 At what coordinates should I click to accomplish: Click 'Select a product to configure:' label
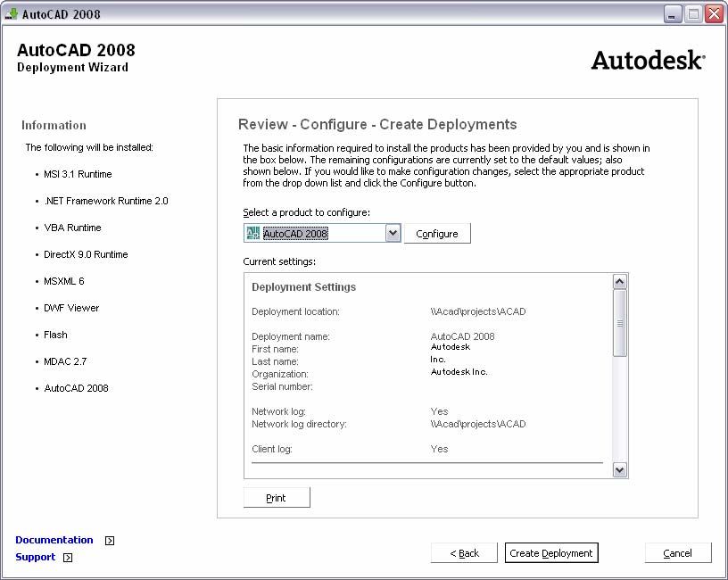(306, 212)
